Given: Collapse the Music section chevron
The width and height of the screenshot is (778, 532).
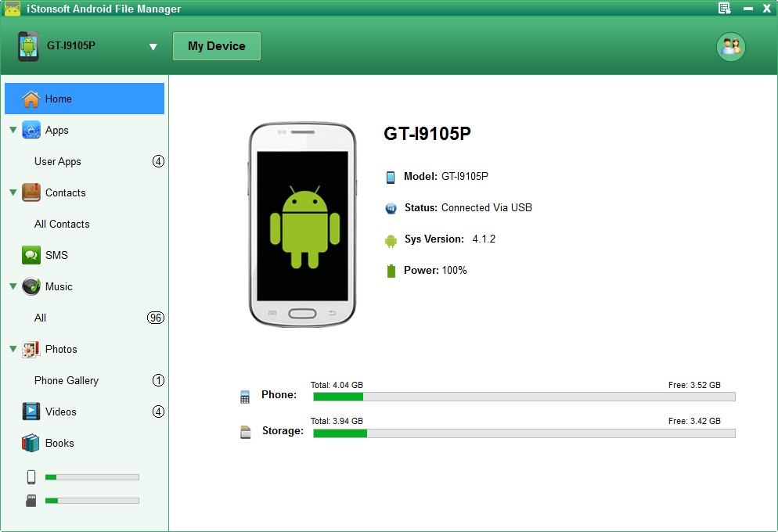Looking at the screenshot, I should [x=11, y=286].
